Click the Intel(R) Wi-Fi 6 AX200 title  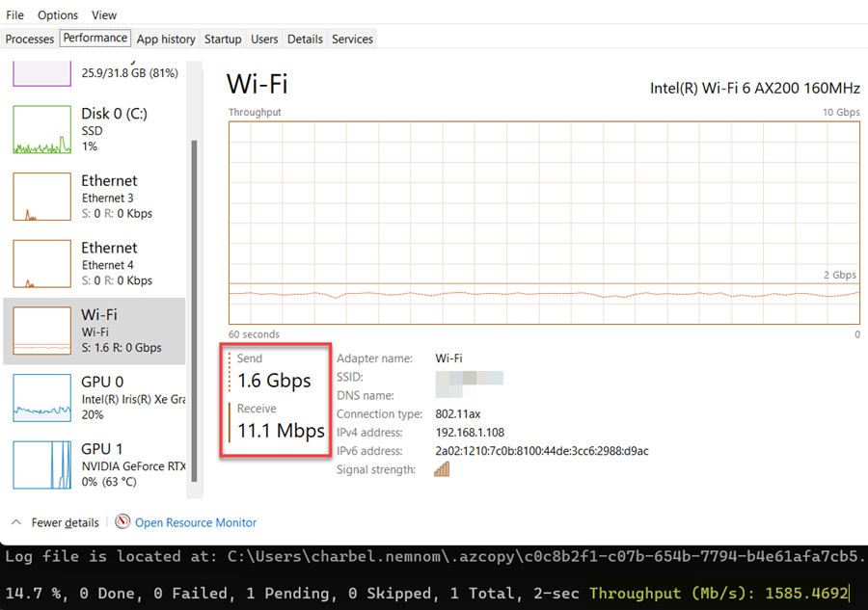754,89
